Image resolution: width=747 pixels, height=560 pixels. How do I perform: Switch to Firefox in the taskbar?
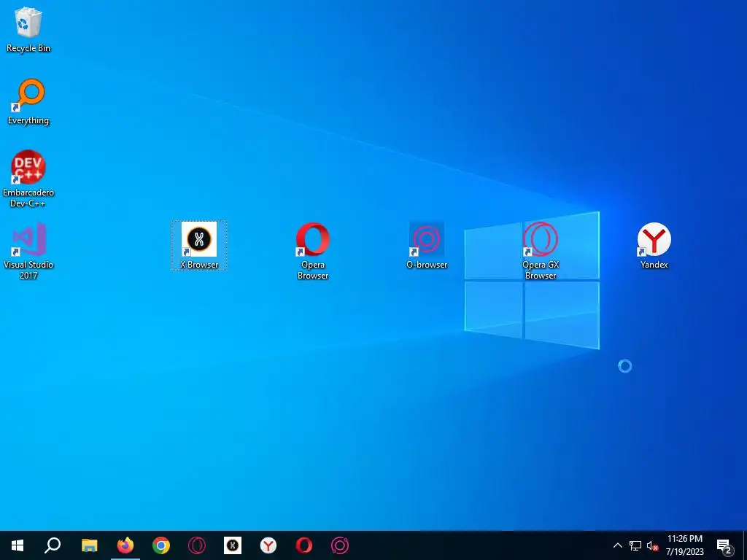(x=125, y=545)
